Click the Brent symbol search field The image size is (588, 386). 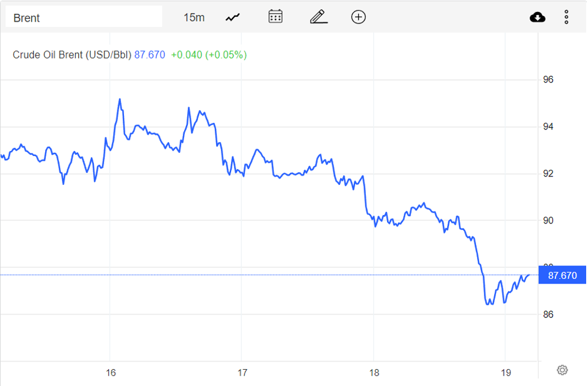pyautogui.click(x=84, y=17)
